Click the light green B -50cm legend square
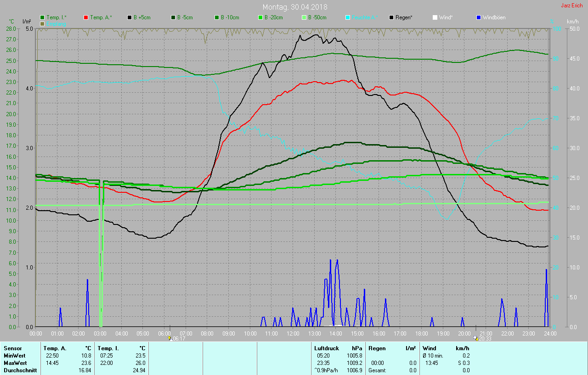Viewport: 588px width, 375px height. (x=304, y=17)
